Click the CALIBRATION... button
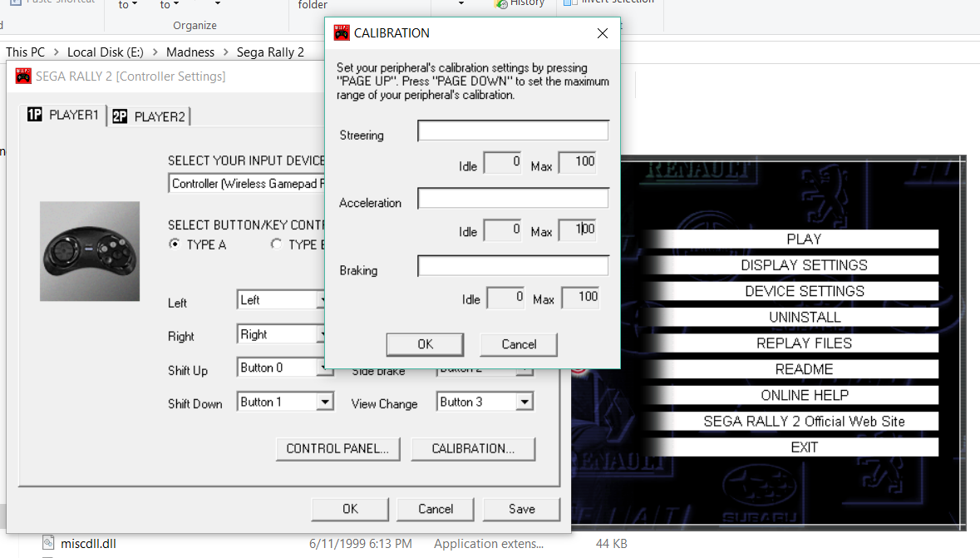The height and width of the screenshot is (558, 980). click(473, 448)
